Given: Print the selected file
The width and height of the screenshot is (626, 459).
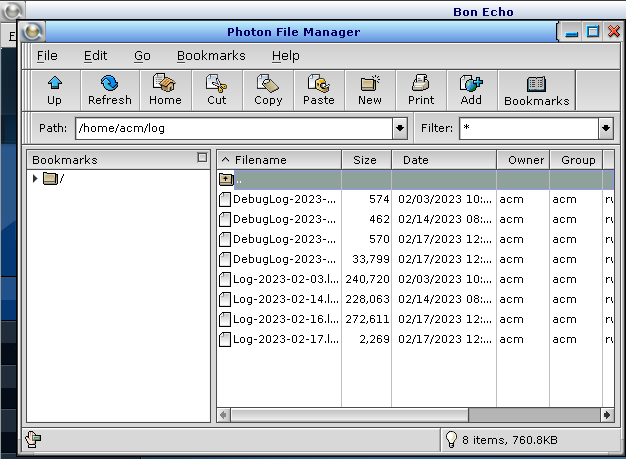Looking at the screenshot, I should pos(421,90).
